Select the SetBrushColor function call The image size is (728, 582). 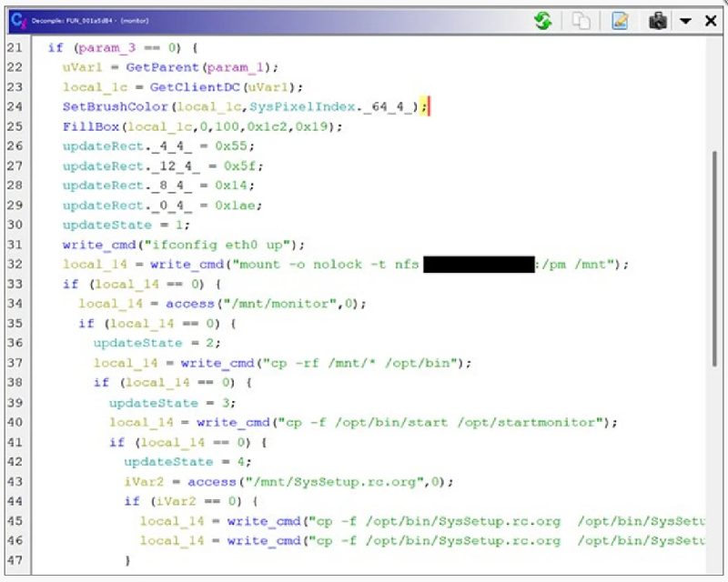coord(103,106)
